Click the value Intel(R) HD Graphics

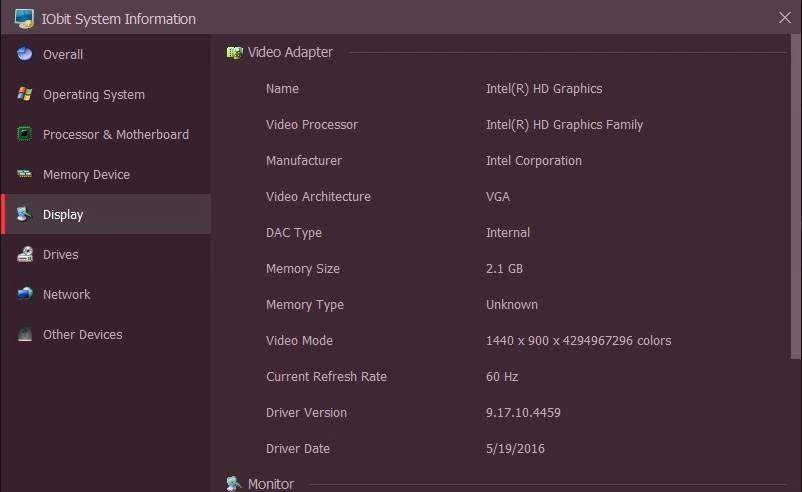click(x=544, y=88)
